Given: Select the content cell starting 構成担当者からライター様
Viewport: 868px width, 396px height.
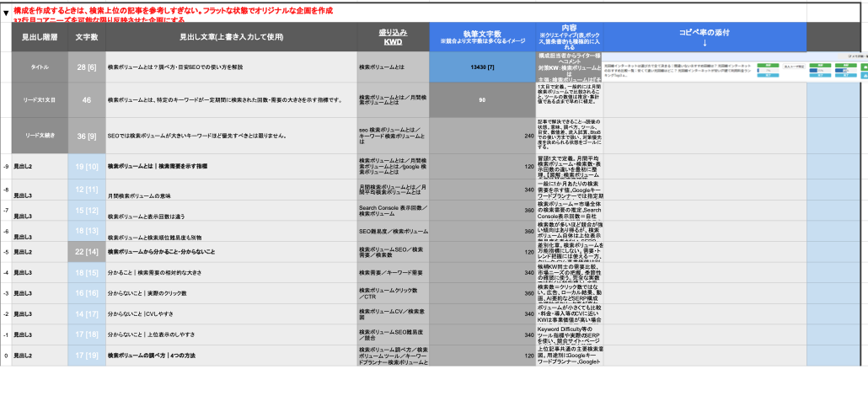Looking at the screenshot, I should [569, 67].
